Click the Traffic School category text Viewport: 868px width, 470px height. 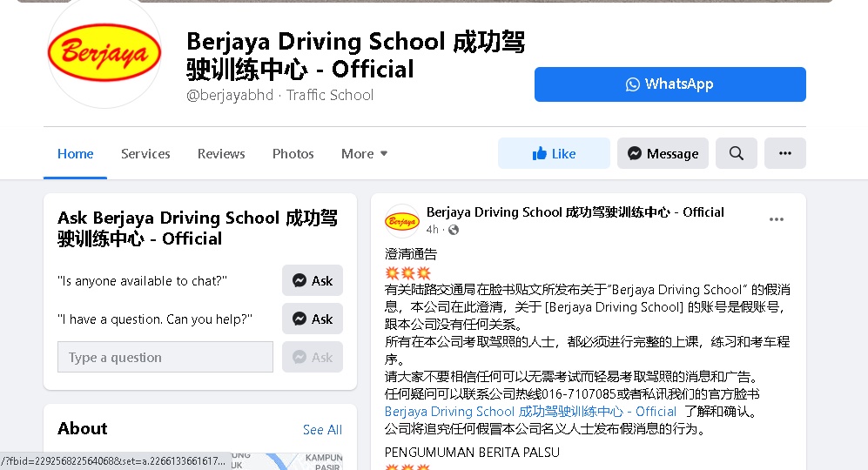point(330,95)
